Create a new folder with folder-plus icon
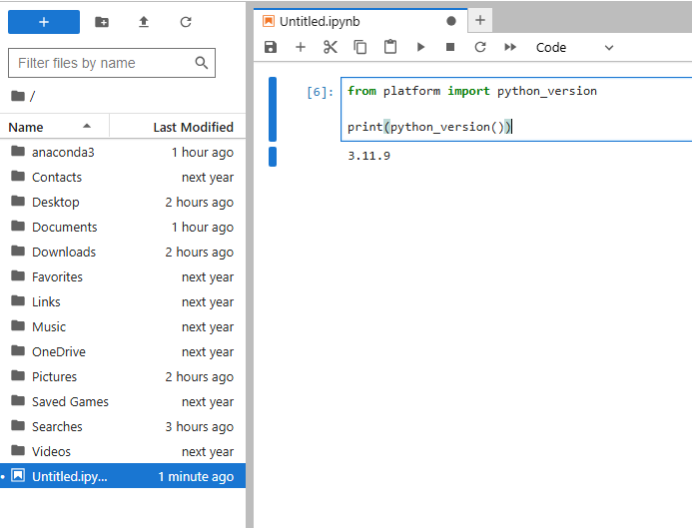Viewport: 693px width, 529px height. coord(102,22)
